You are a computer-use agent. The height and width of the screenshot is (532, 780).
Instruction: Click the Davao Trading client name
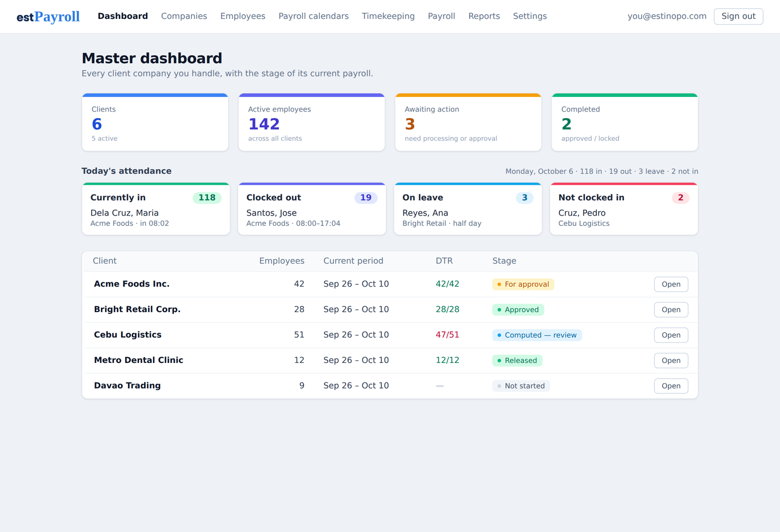click(x=127, y=386)
